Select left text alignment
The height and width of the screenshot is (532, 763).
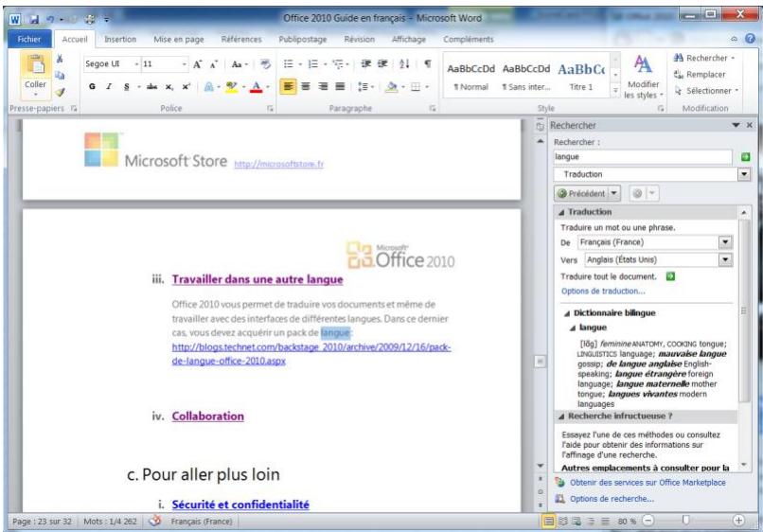click(288, 87)
